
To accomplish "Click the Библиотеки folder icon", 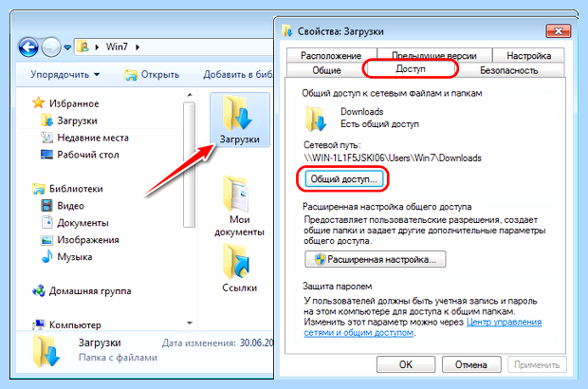I will pyautogui.click(x=39, y=189).
